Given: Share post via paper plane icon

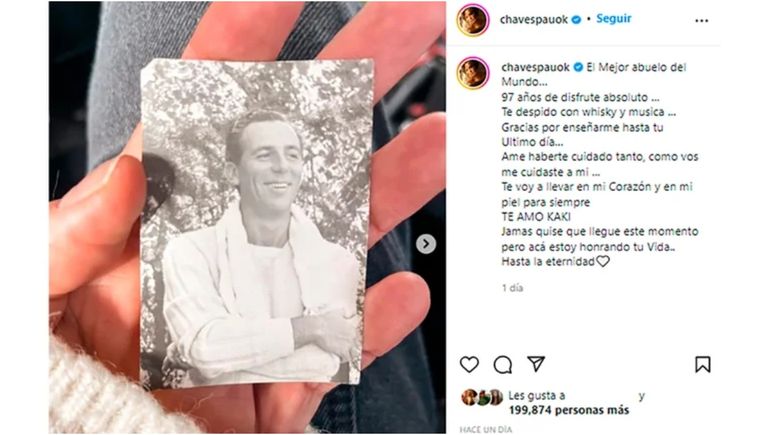Looking at the screenshot, I should [536, 364].
